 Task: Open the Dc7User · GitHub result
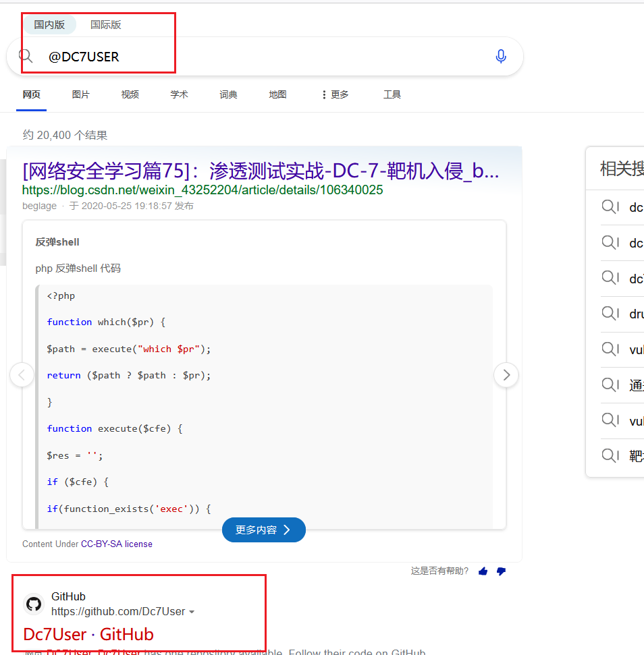[x=88, y=634]
